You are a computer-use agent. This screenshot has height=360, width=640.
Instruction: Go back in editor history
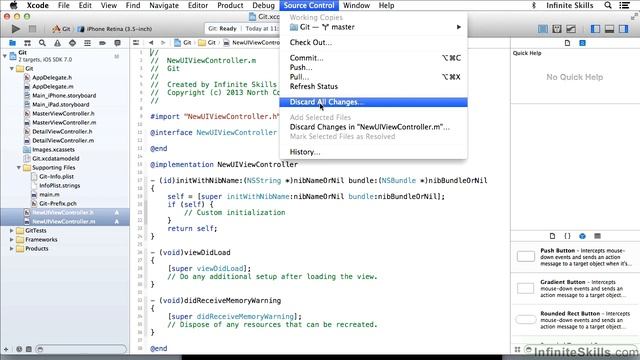(151, 42)
